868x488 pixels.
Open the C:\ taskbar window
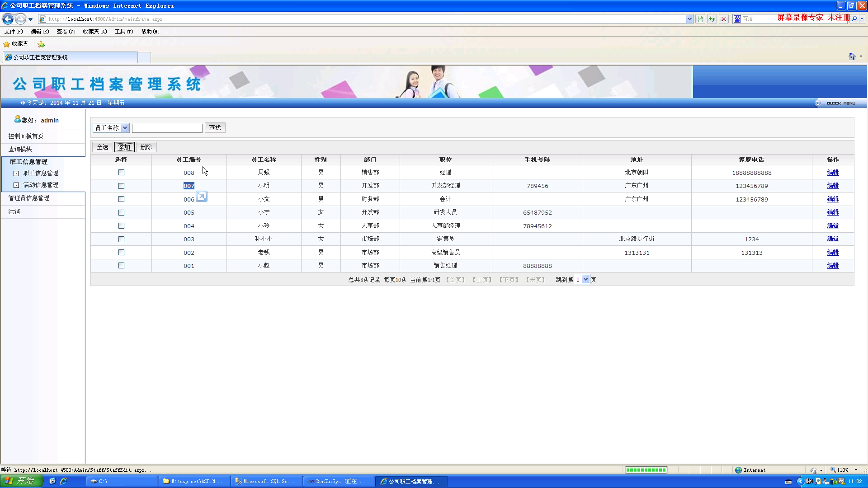(x=122, y=481)
